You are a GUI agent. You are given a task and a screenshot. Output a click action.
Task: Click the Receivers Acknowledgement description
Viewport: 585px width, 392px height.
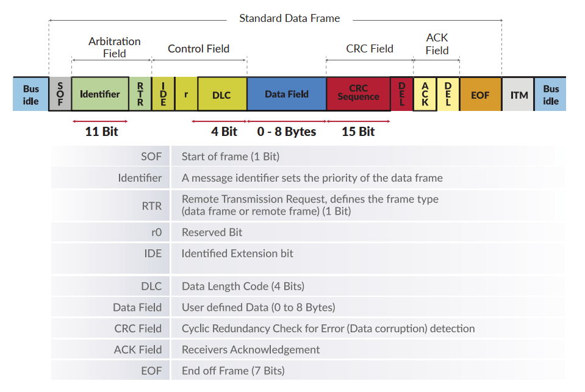point(251,349)
